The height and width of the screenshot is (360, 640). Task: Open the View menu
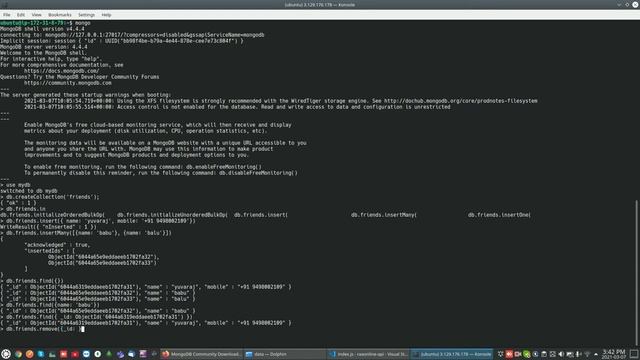click(x=36, y=15)
